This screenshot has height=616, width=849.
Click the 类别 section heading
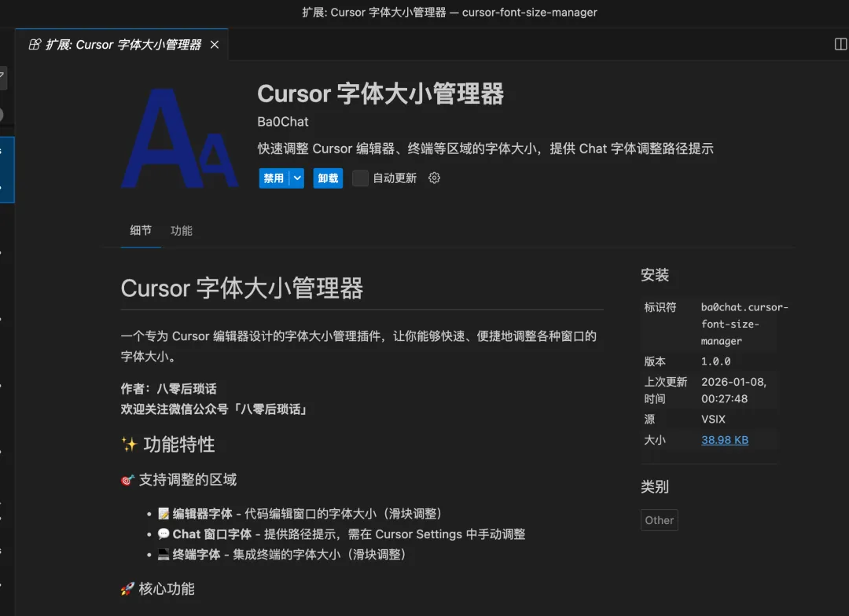pyautogui.click(x=655, y=486)
